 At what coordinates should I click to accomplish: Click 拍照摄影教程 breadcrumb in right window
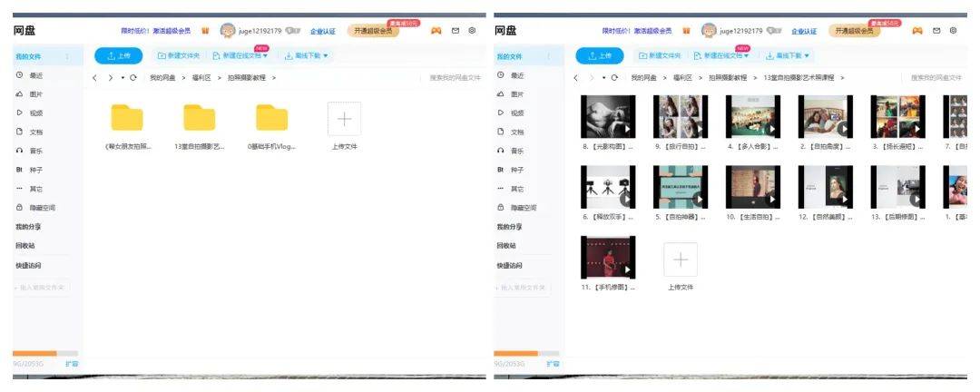(x=728, y=78)
